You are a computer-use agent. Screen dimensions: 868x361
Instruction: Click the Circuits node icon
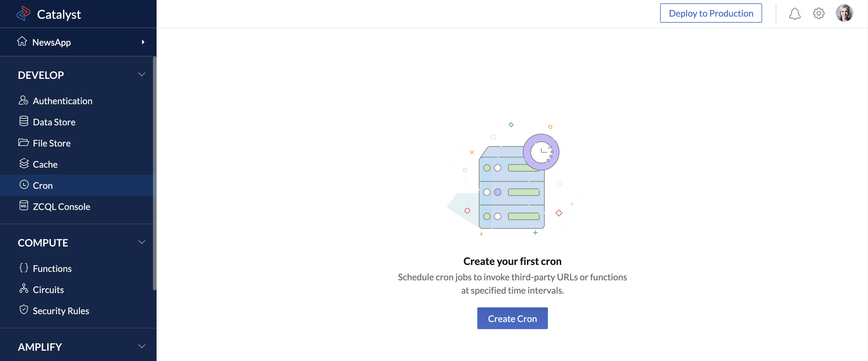[x=24, y=289]
